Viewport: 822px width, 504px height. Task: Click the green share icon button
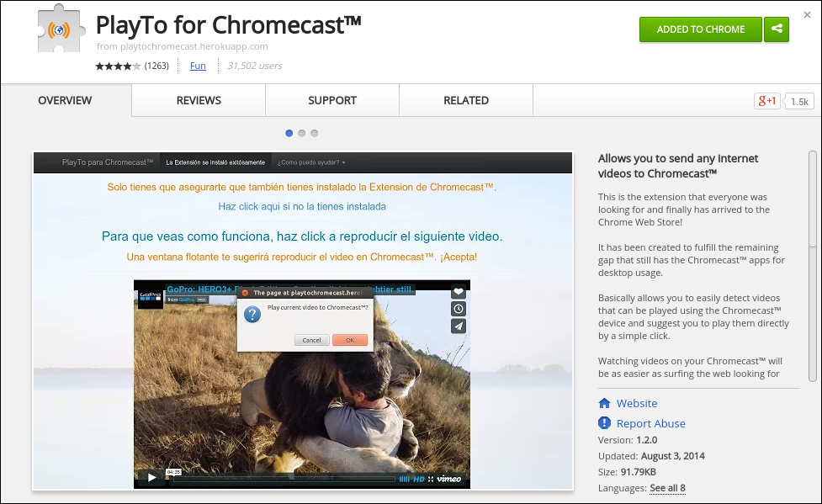point(777,29)
